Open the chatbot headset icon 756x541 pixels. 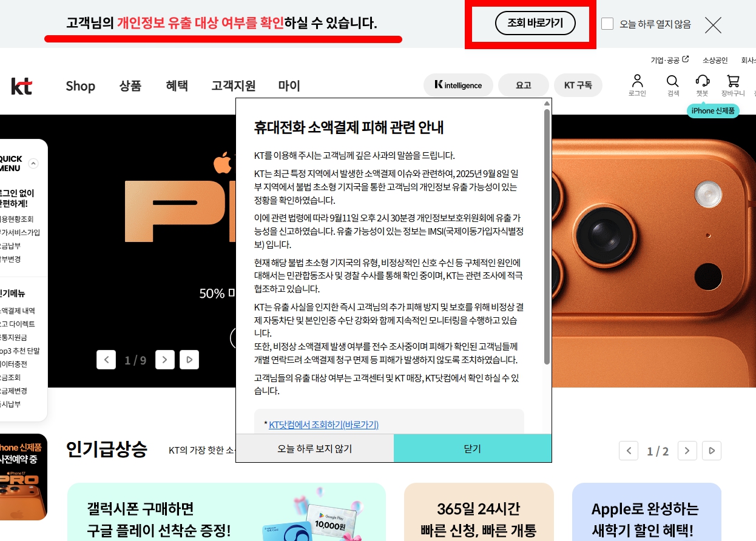click(703, 81)
